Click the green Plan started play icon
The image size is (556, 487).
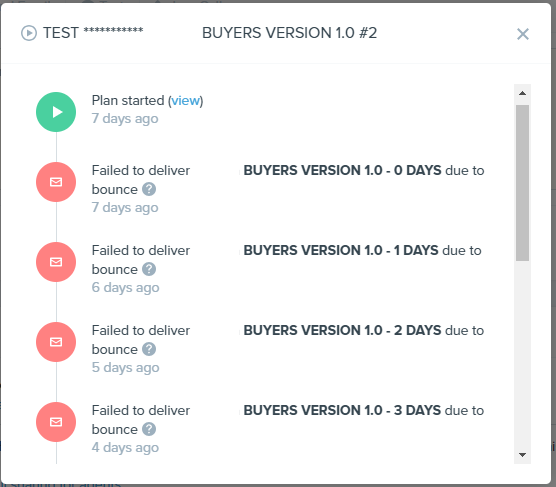56,112
